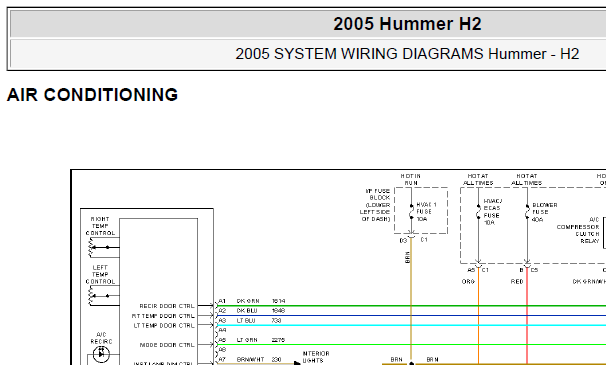This screenshot has width=606, height=365.
Task: Click the "BLOWER FUSE 40A" label
Action: click(x=545, y=212)
